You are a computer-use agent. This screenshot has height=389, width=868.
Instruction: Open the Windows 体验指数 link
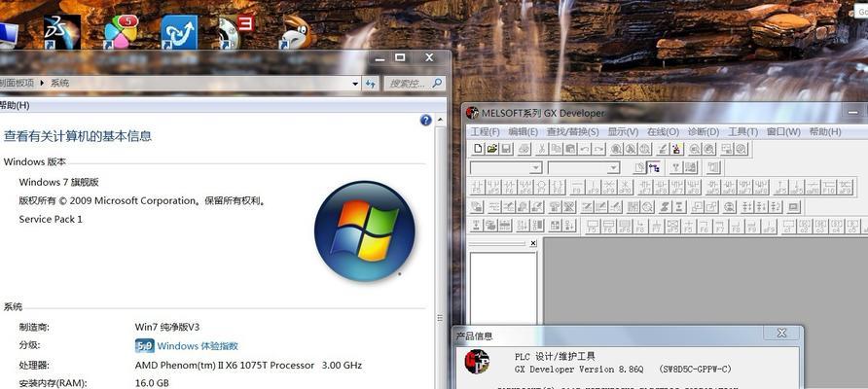[x=198, y=346]
